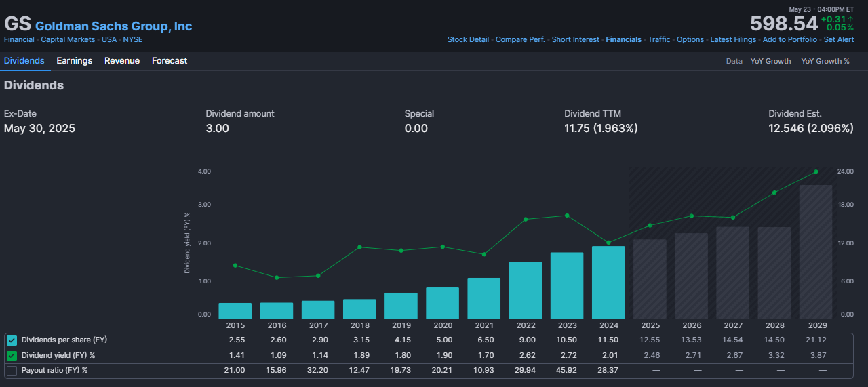Click the 12.55 forecast dividend for 2025
The image size is (868, 387).
(649, 340)
